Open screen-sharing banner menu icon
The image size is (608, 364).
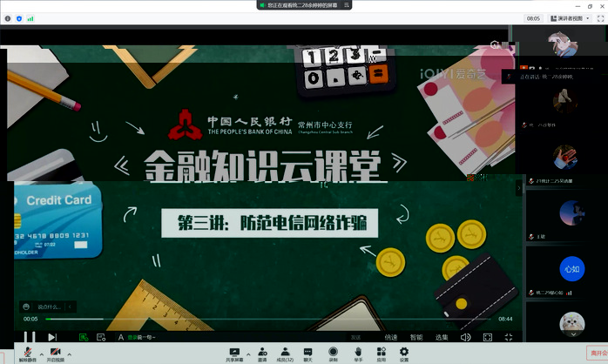(x=347, y=5)
